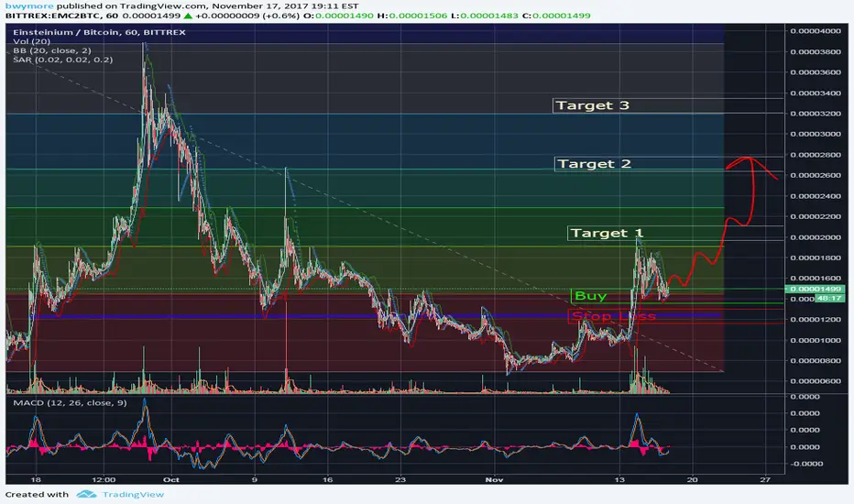Click the '23' date label on the time axis
This screenshot has width=854, height=504.
(x=400, y=479)
